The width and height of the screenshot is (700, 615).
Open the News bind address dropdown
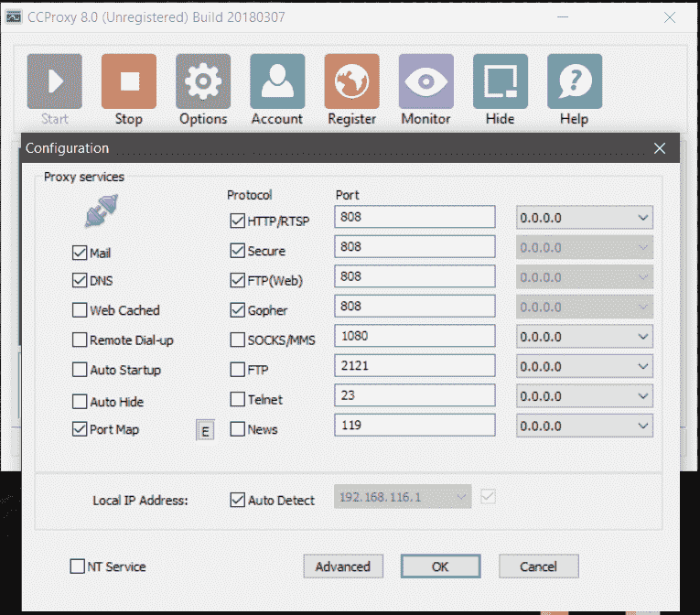click(x=585, y=426)
